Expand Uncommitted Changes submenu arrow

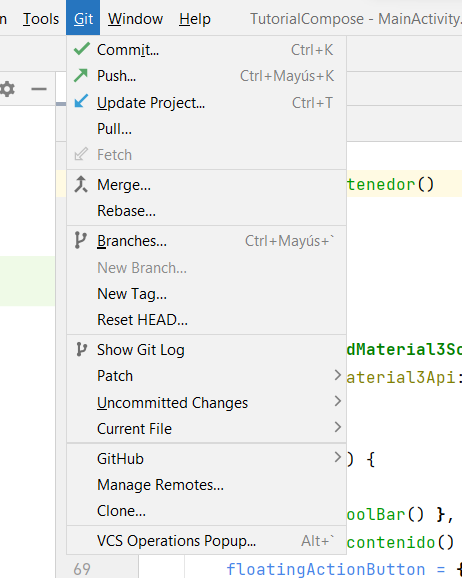[337, 401]
